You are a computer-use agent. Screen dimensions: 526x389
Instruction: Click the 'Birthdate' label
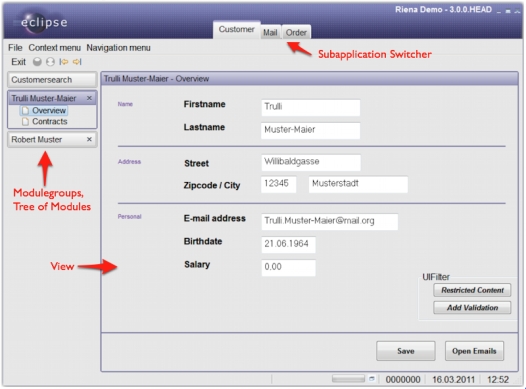pos(203,241)
